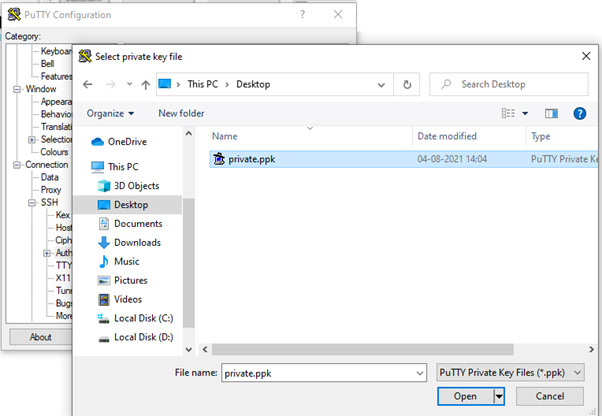Click into the Search Desktop field

509,84
